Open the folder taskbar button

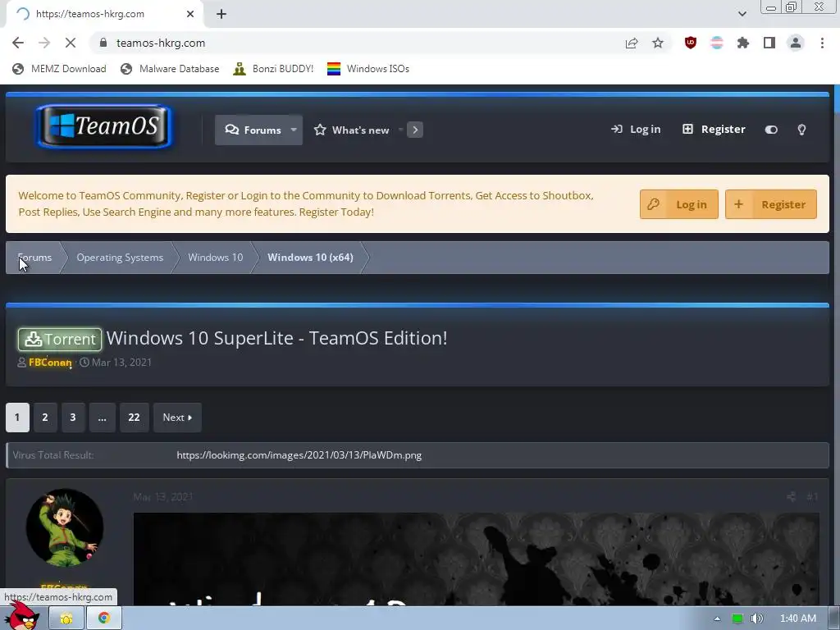[66, 619]
